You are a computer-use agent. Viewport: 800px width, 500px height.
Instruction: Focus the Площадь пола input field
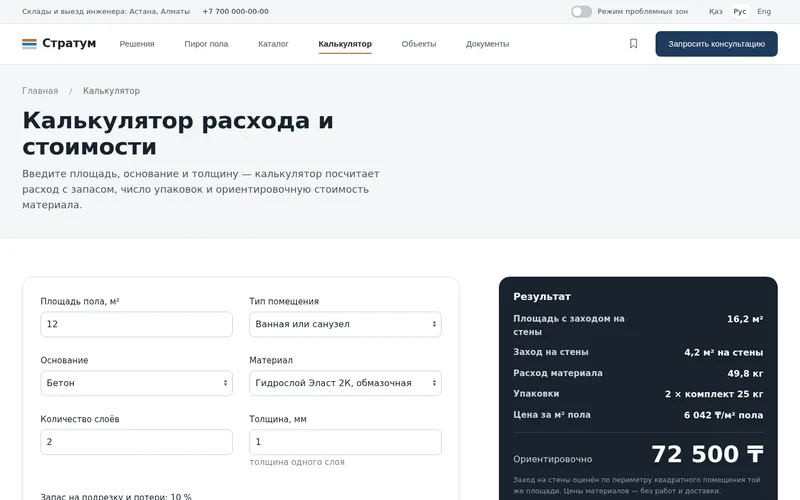point(136,324)
